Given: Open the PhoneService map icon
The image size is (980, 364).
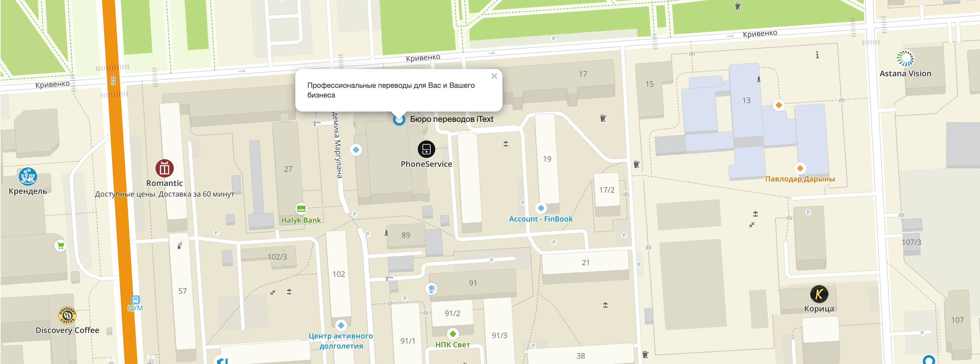Looking at the screenshot, I should 426,149.
